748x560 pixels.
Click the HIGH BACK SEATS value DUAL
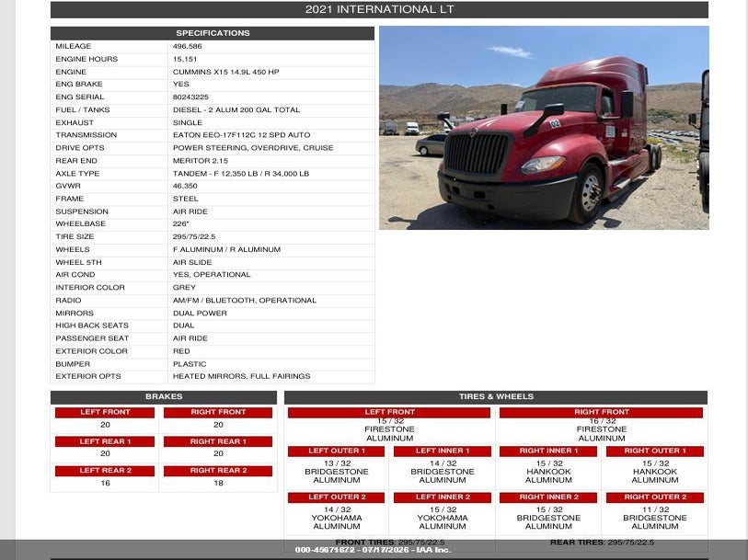pos(183,326)
